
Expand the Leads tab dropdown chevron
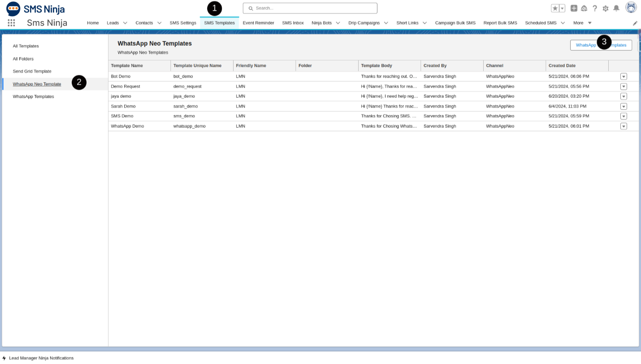click(x=125, y=23)
